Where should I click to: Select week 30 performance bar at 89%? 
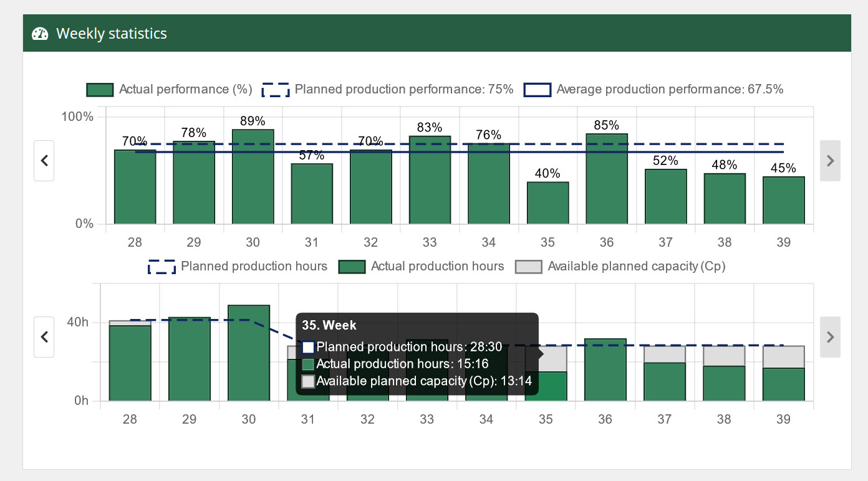point(253,178)
